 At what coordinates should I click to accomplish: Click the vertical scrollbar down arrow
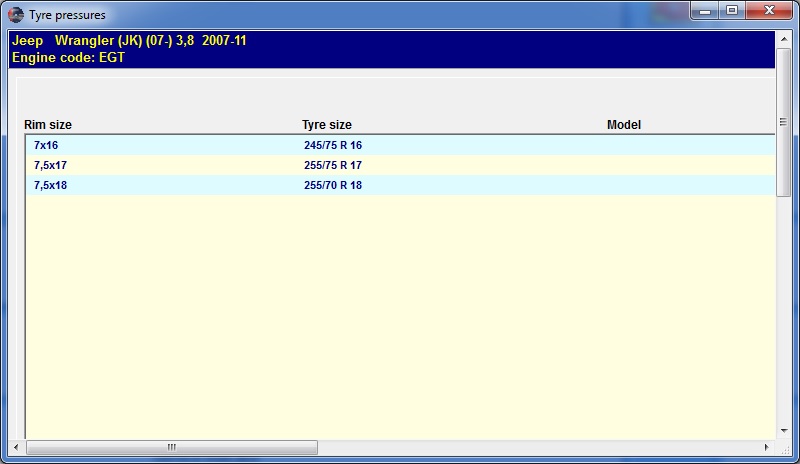tap(783, 431)
